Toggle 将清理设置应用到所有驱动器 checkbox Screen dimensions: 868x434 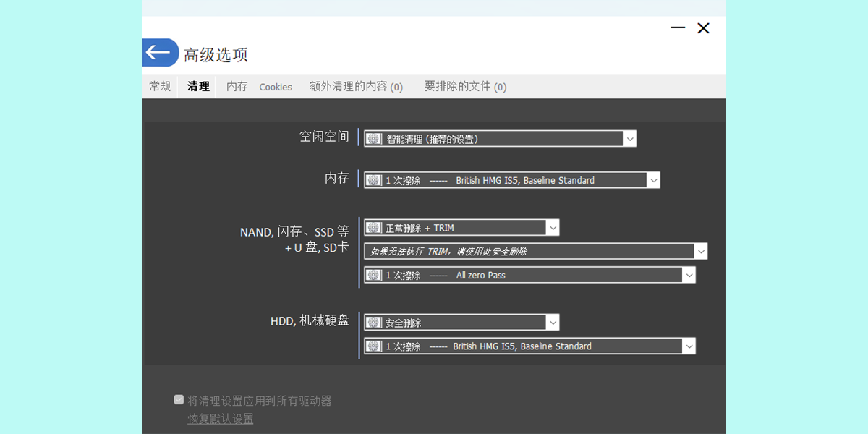pos(178,399)
